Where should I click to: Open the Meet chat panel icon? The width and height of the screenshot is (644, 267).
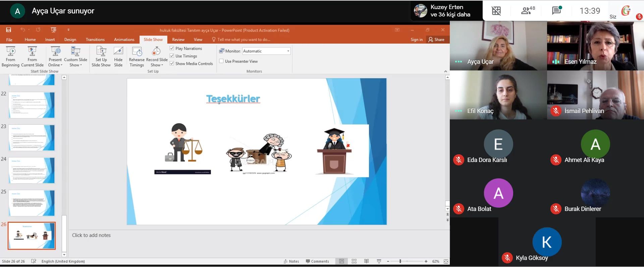tap(556, 11)
